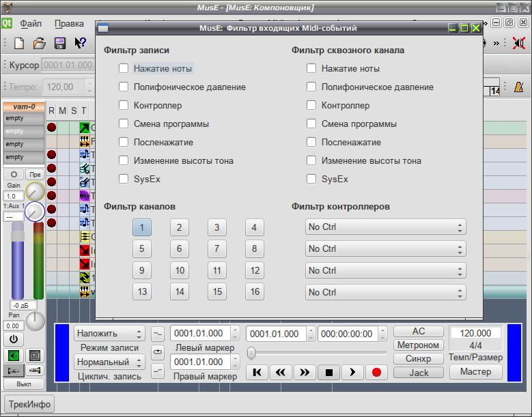Click the Метроном button

coord(419,345)
